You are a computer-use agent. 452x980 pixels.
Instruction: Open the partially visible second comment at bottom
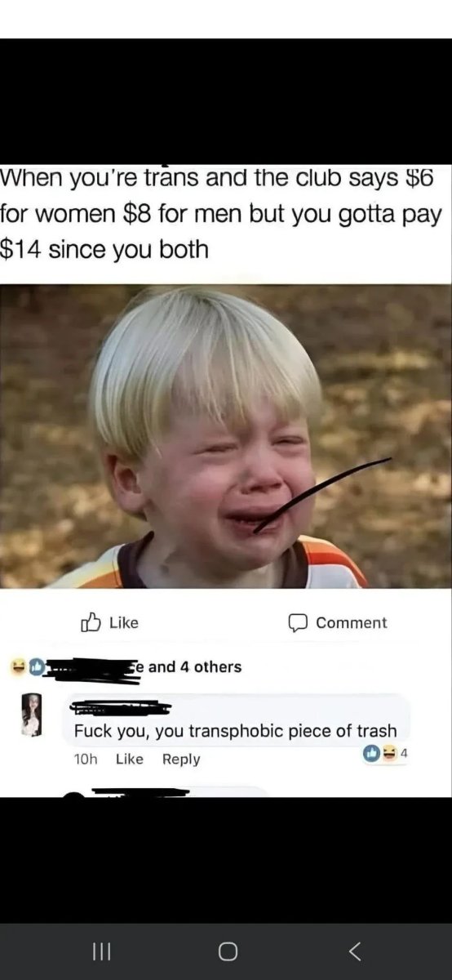pos(163,792)
